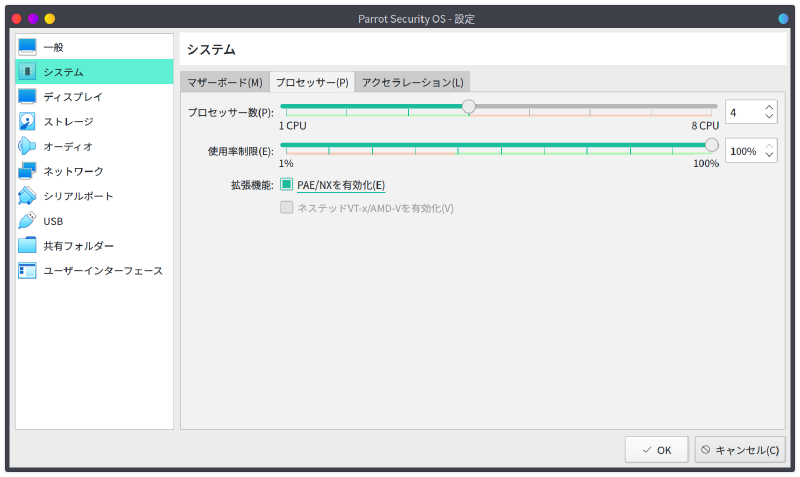Click the 使用率制限 slider handle

712,145
